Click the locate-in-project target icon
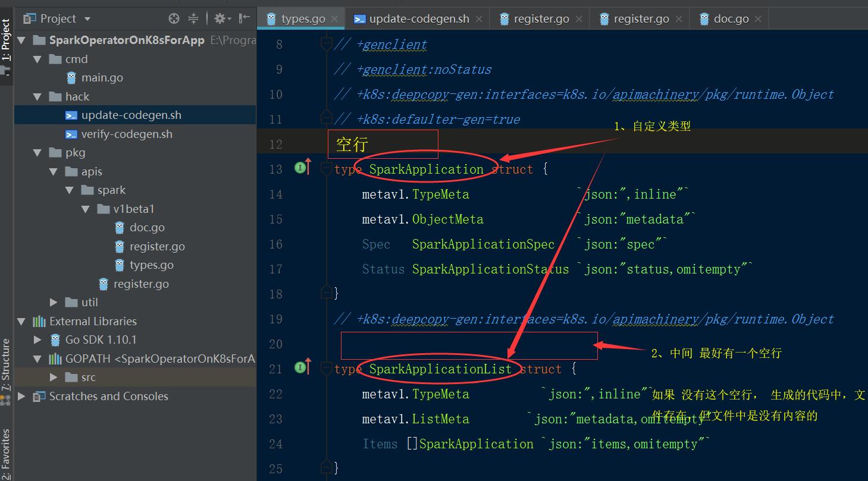Image resolution: width=868 pixels, height=481 pixels. [174, 19]
